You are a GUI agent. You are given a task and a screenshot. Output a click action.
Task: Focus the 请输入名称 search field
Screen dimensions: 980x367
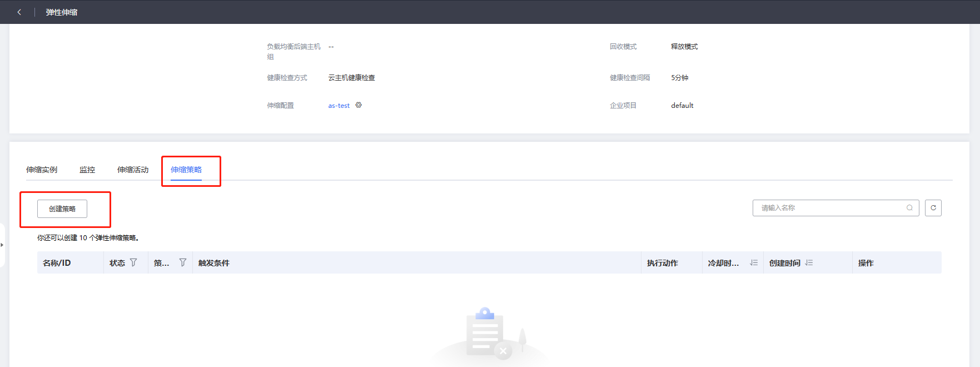click(x=835, y=208)
